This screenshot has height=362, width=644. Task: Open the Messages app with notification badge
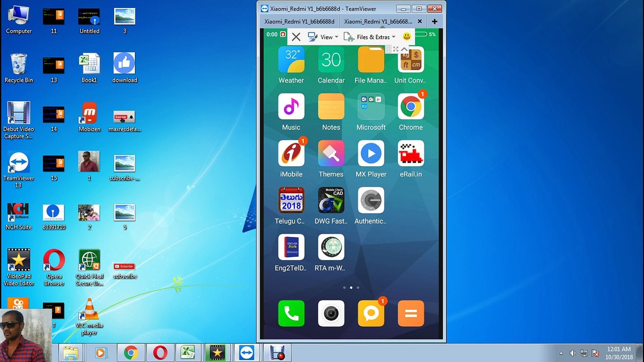(x=371, y=313)
